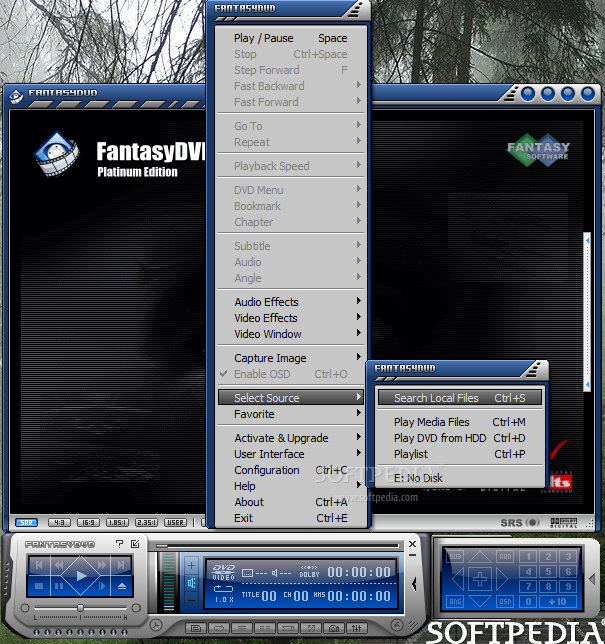Decrease volume with the minus button
Image resolution: width=605 pixels, height=644 pixels.
pyautogui.click(x=191, y=600)
